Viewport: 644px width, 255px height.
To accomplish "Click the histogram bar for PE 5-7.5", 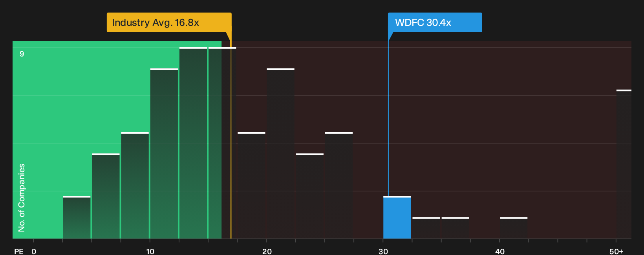I will tap(106, 196).
